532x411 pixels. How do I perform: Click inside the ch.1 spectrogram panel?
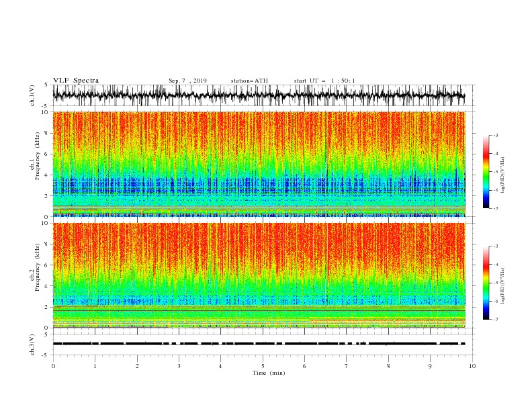coord(259,164)
